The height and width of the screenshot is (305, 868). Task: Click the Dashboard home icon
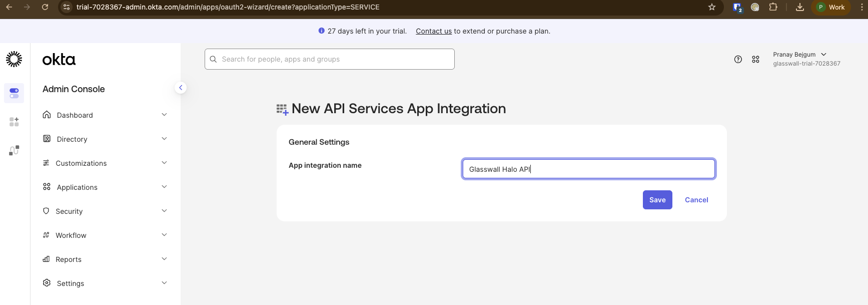47,115
